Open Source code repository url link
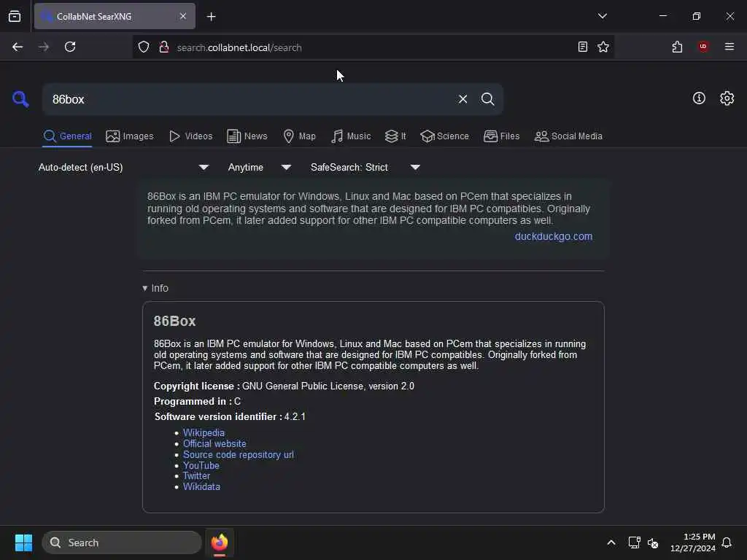747x560 pixels. (x=239, y=454)
